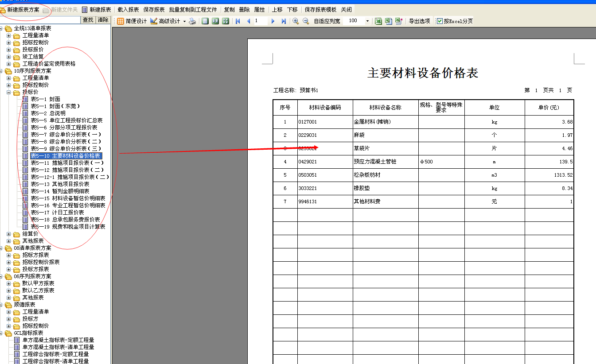
Task: Toggle 按Excel分页 checkbox
Action: [x=440, y=21]
